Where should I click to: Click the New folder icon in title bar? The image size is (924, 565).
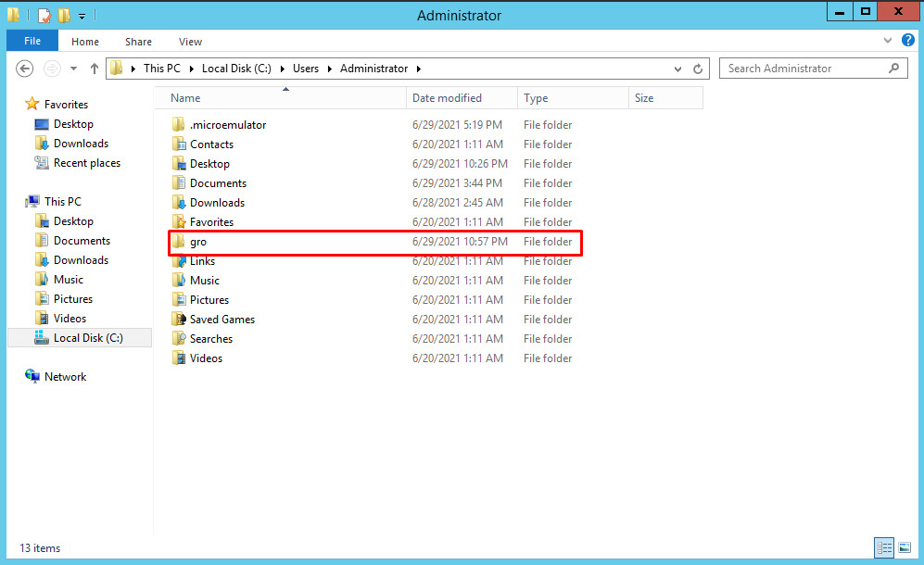64,16
